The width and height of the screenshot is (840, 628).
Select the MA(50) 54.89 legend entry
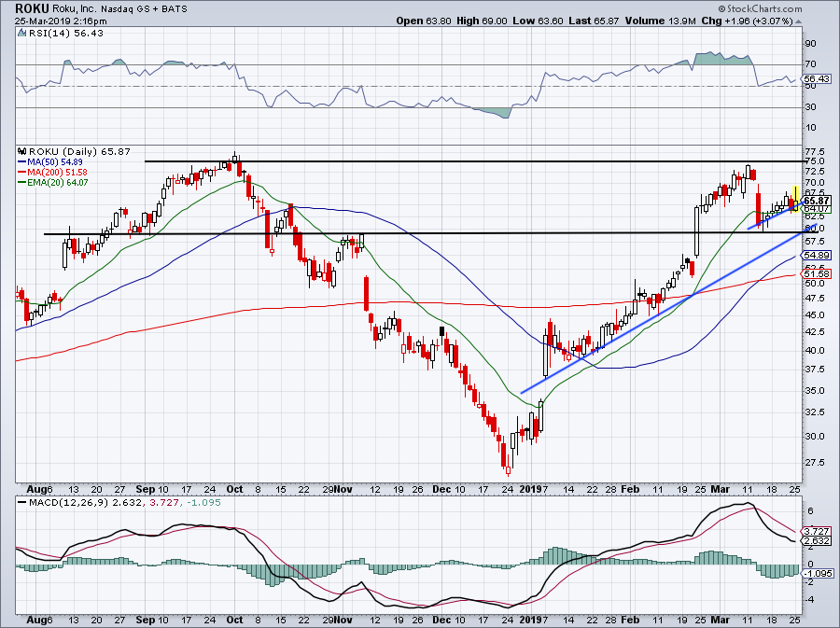coord(50,161)
